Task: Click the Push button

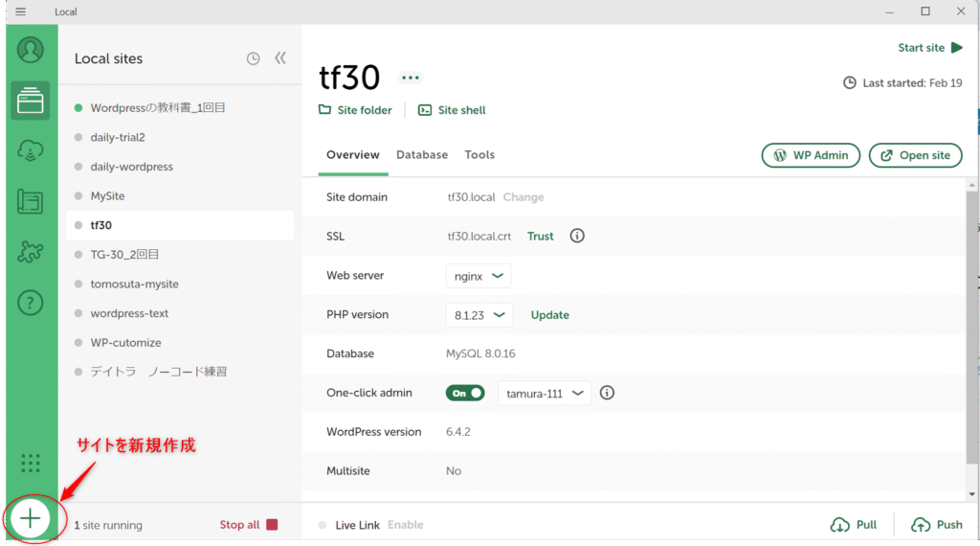Action: pos(936,525)
